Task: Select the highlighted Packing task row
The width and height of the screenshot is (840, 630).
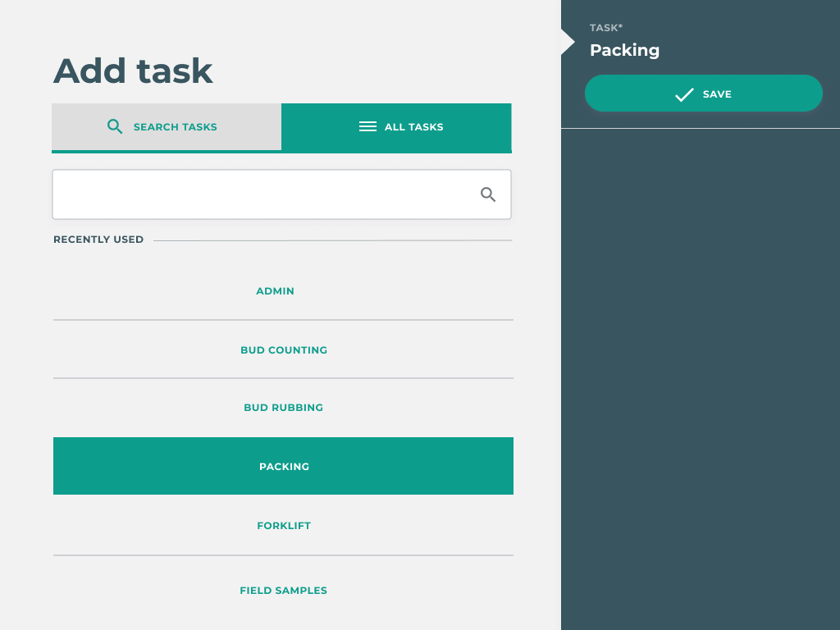Action: (x=283, y=466)
